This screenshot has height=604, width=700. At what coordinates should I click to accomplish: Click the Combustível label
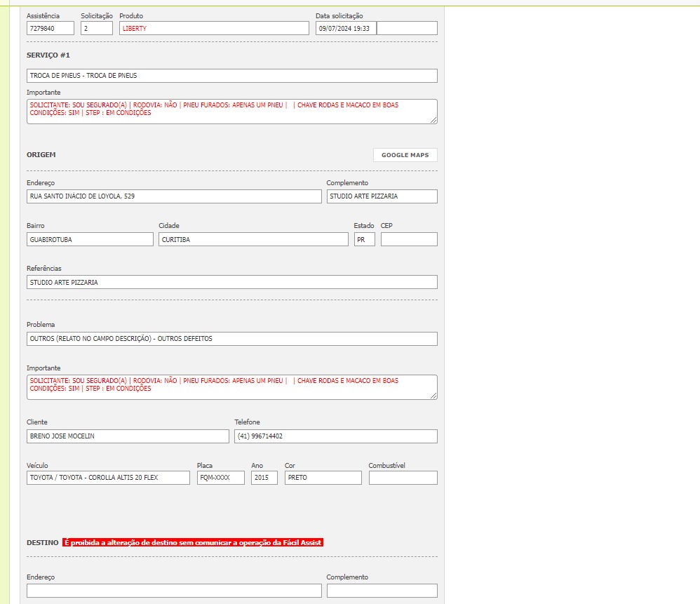[387, 465]
